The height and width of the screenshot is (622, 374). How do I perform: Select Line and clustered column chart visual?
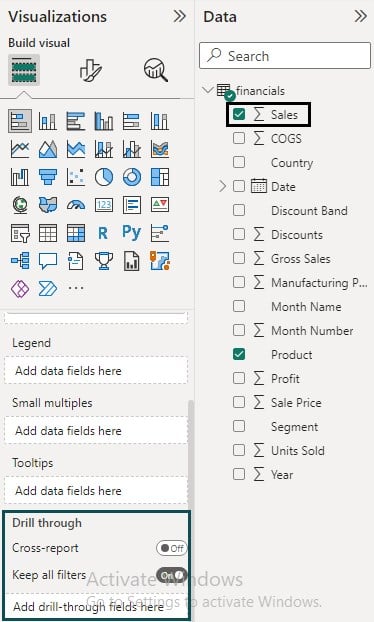pyautogui.click(x=132, y=149)
